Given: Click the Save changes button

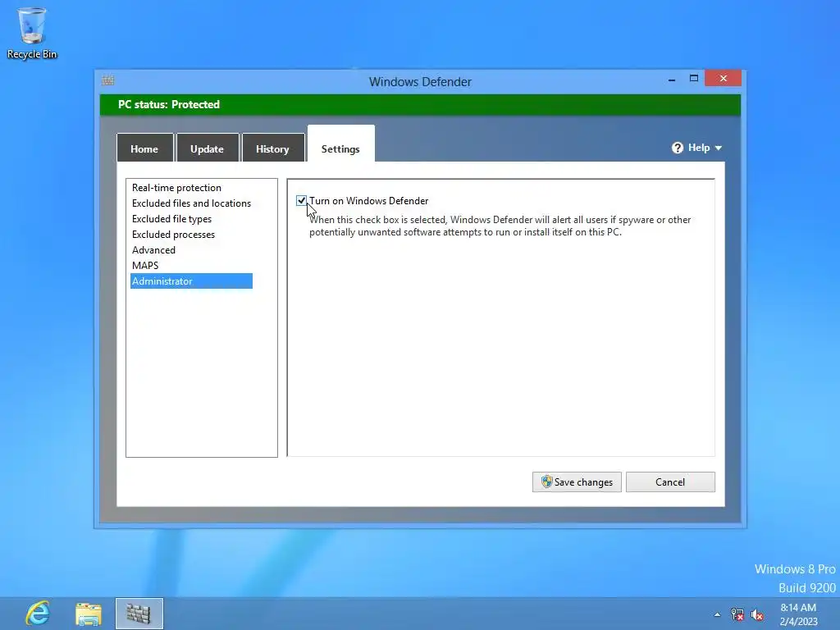Looking at the screenshot, I should click(577, 482).
